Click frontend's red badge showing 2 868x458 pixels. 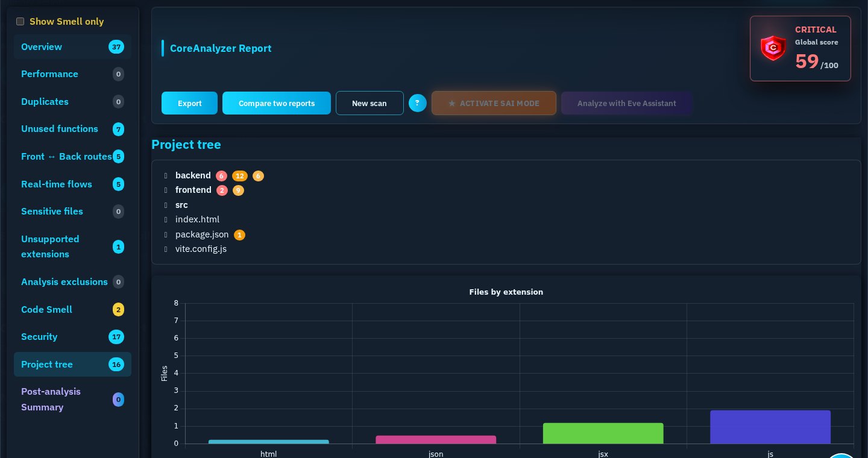click(222, 190)
